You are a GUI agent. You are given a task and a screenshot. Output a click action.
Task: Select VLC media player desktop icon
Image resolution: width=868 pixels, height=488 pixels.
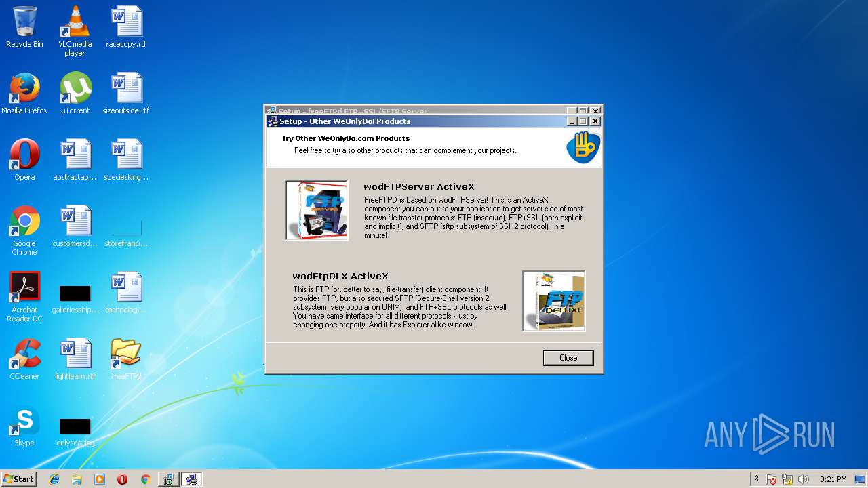(75, 31)
